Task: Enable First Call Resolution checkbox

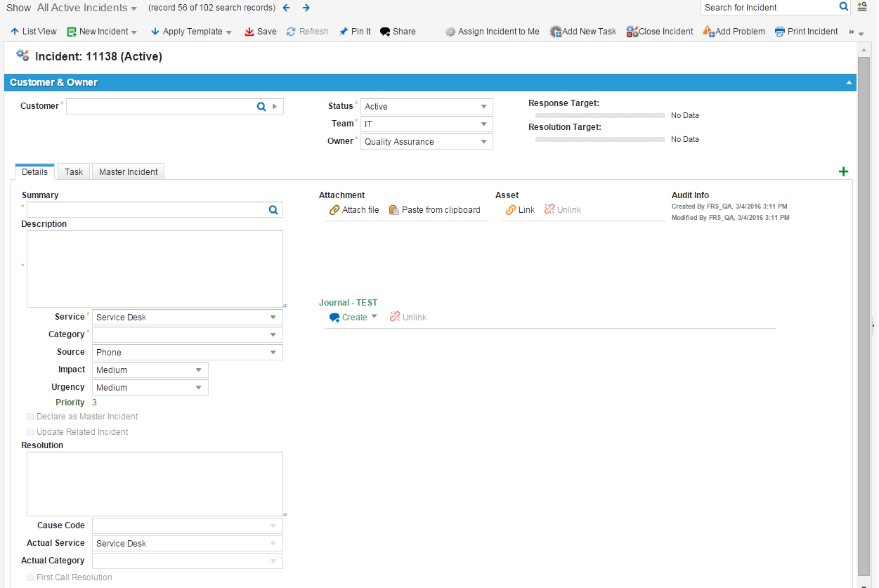Action: coord(30,577)
